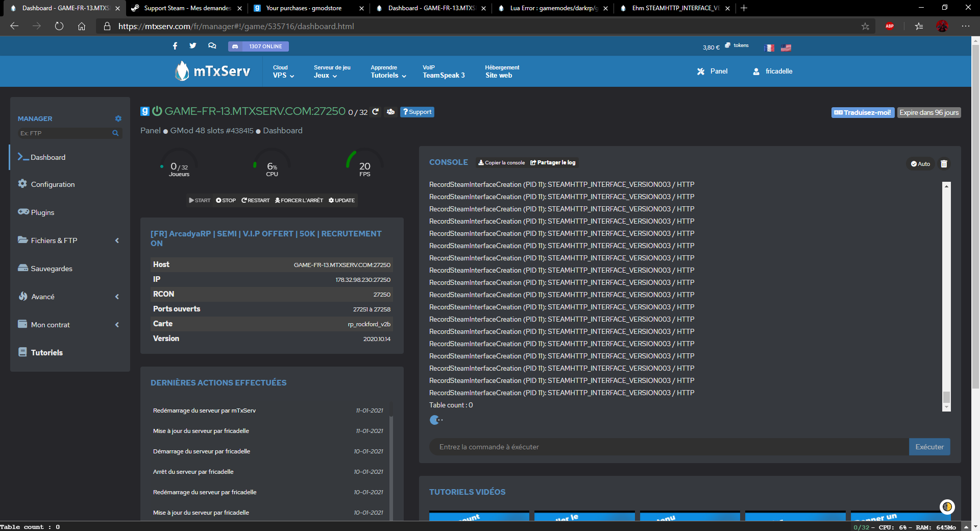The image size is (980, 531).
Task: Click the users group icon by server title
Action: [x=391, y=112]
